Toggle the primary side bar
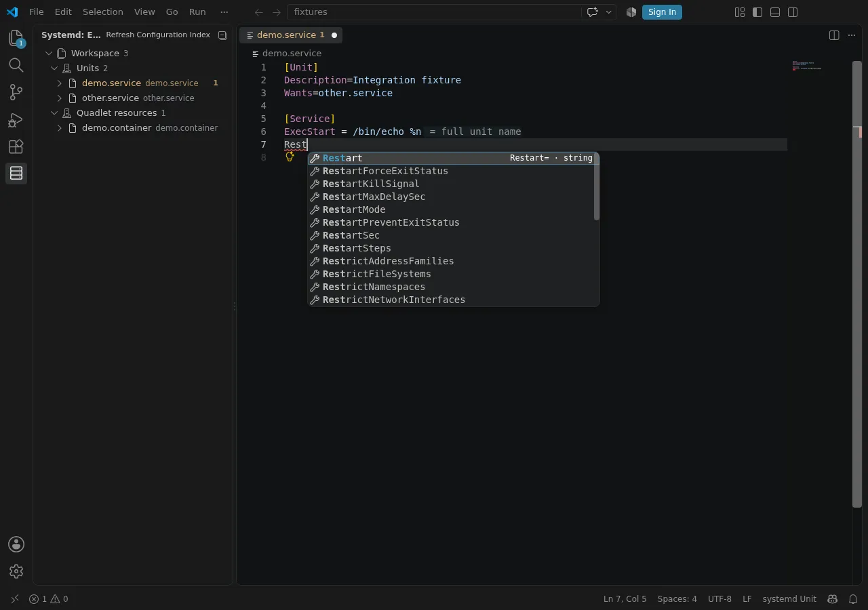Screen dimensions: 868x610 757,12
